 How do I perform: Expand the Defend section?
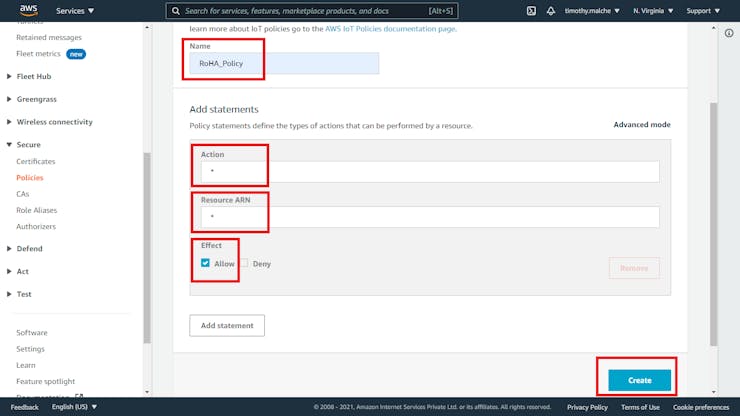(x=25, y=248)
